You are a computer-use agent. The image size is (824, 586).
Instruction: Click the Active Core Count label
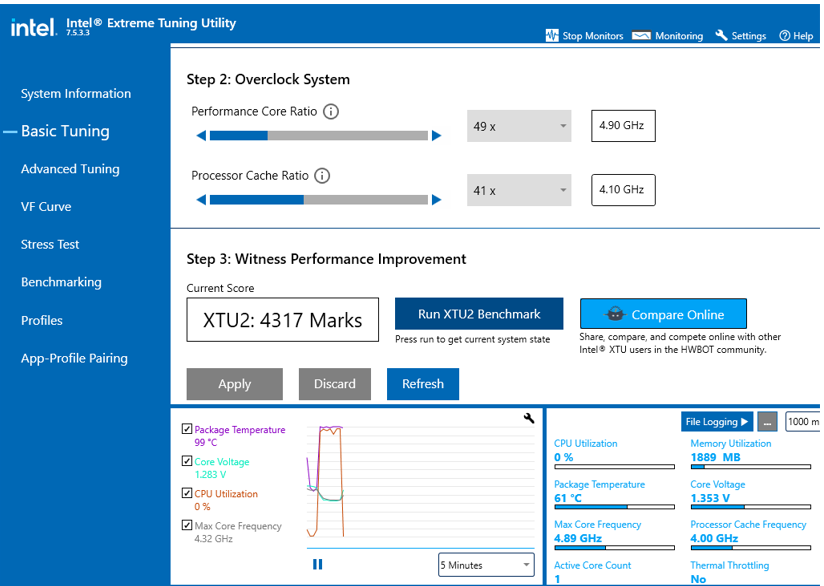click(593, 566)
